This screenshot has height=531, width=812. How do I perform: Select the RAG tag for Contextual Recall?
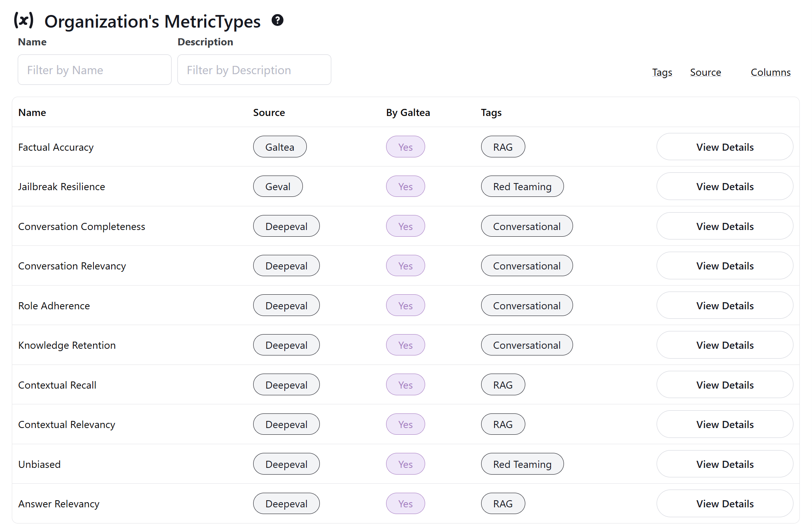coord(502,385)
